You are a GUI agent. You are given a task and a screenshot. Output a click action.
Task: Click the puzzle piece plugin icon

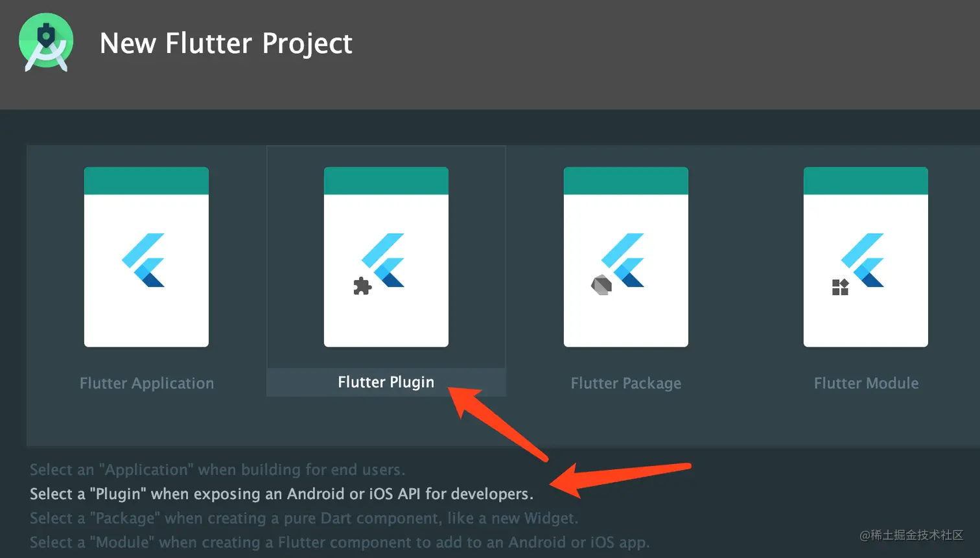362,286
